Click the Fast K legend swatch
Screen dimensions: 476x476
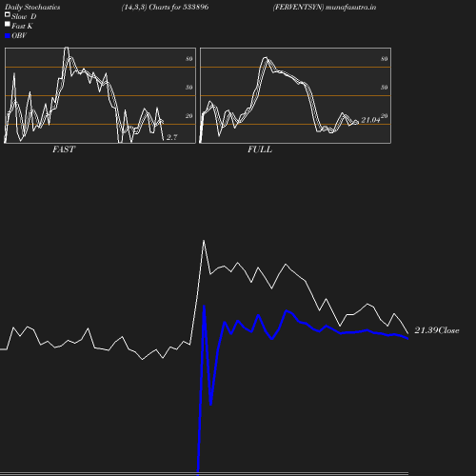pos(8,24)
